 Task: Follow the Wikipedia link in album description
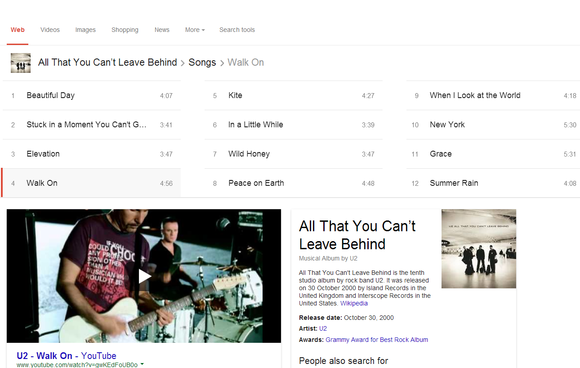pos(354,303)
